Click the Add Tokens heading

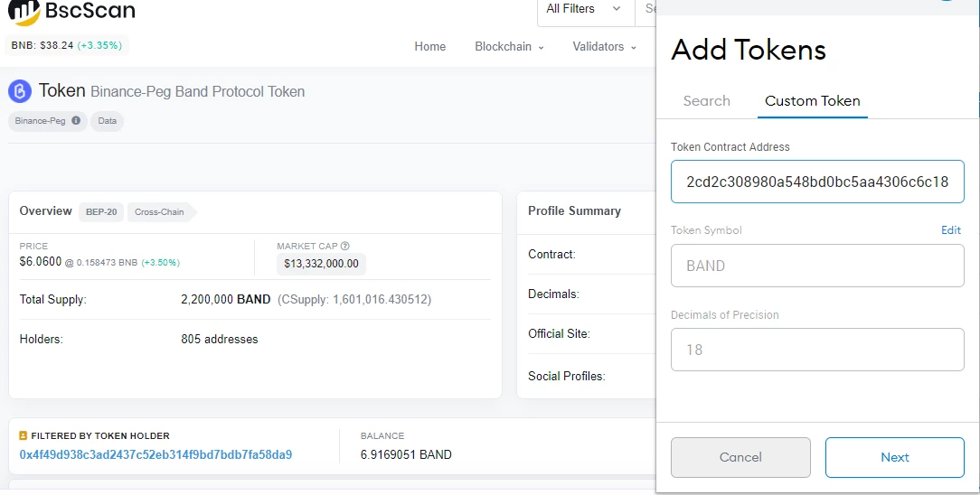(749, 50)
